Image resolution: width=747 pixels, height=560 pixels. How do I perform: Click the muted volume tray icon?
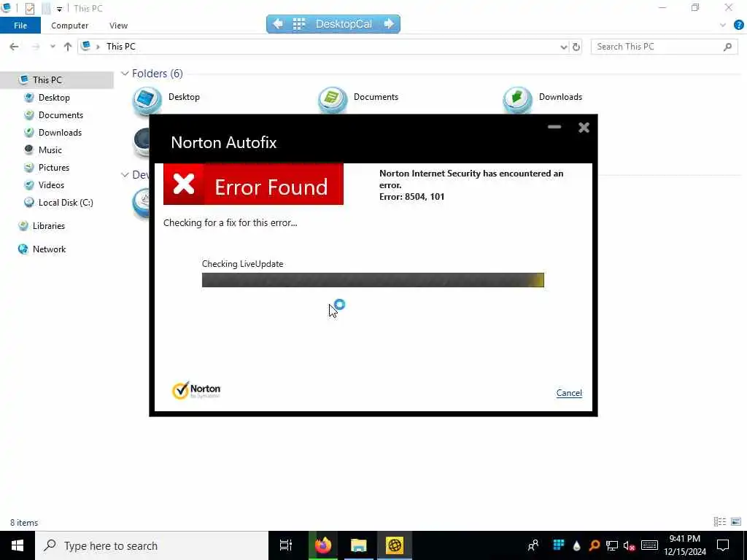click(630, 545)
